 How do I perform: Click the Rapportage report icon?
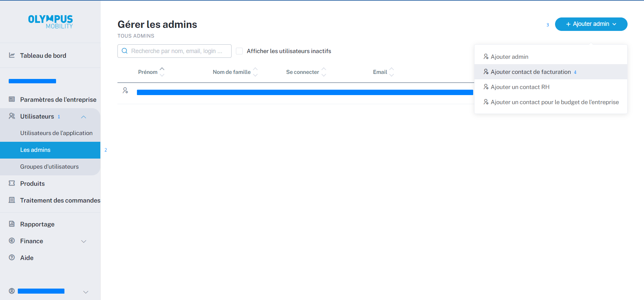click(x=12, y=224)
